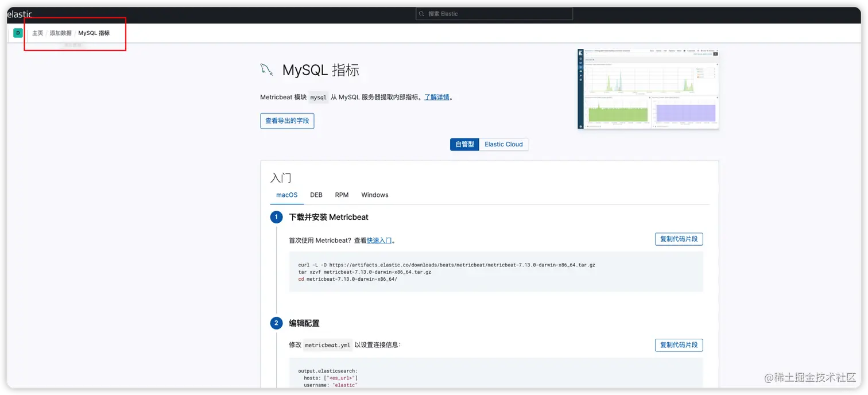Viewport: 868px width, 395px height.
Task: Click the tar xzvf command line
Action: coord(365,272)
